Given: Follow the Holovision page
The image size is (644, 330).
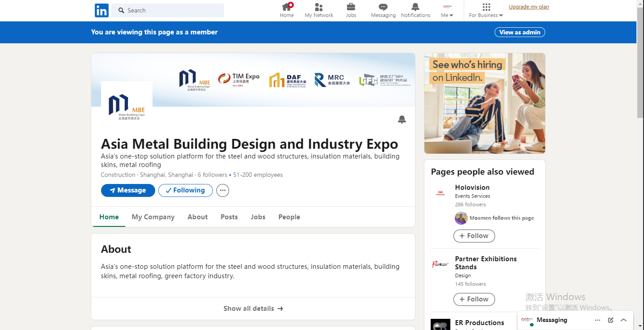Looking at the screenshot, I should pos(474,236).
